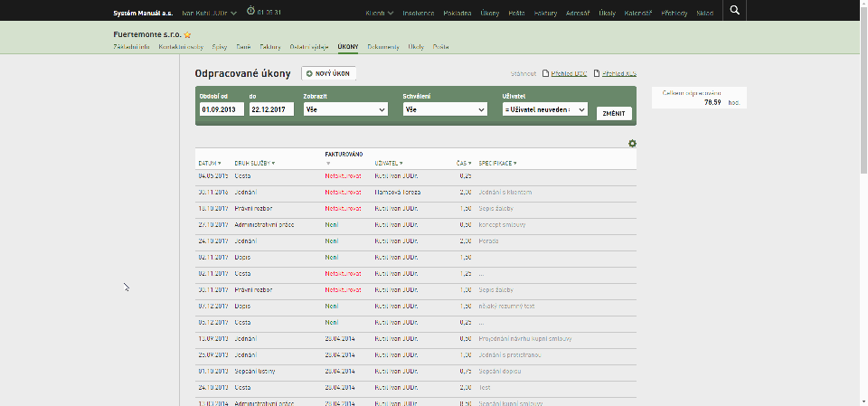Open the Klienti menu
This screenshot has width=868, height=406.
tap(380, 13)
